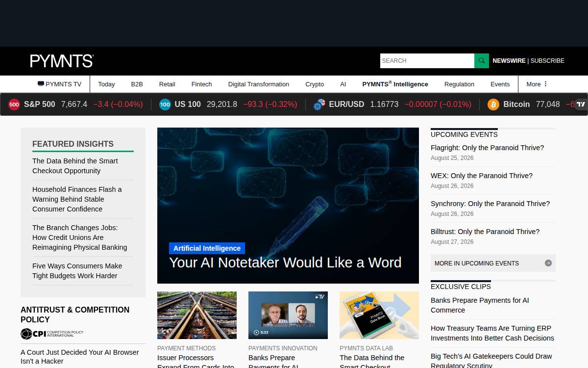This screenshot has height=368, width=588.
Task: Open the Today nav item
Action: [x=106, y=84]
